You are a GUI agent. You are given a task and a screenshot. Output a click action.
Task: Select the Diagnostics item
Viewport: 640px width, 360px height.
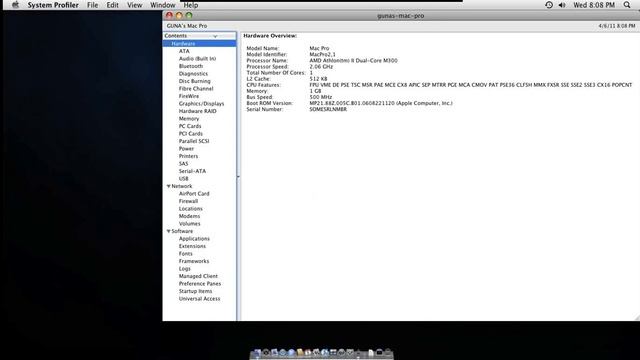[x=193, y=73]
